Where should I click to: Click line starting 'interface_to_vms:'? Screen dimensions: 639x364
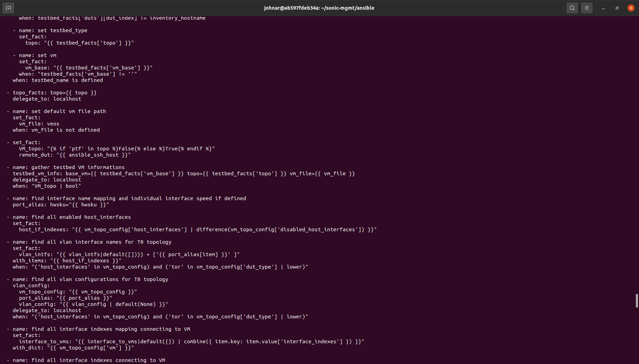tap(192, 342)
